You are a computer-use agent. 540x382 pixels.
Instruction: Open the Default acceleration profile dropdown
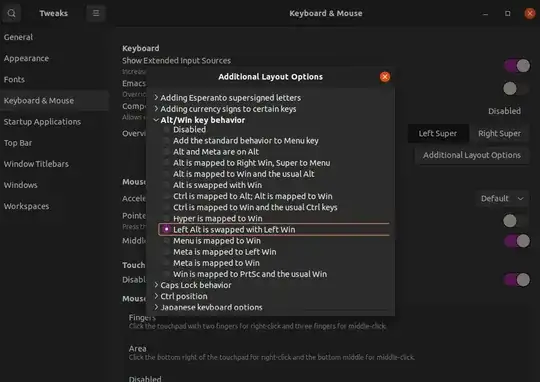(502, 198)
